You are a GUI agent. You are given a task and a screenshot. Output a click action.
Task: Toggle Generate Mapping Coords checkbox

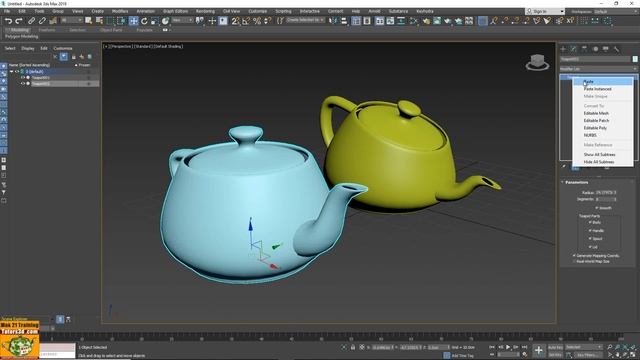[x=574, y=256]
